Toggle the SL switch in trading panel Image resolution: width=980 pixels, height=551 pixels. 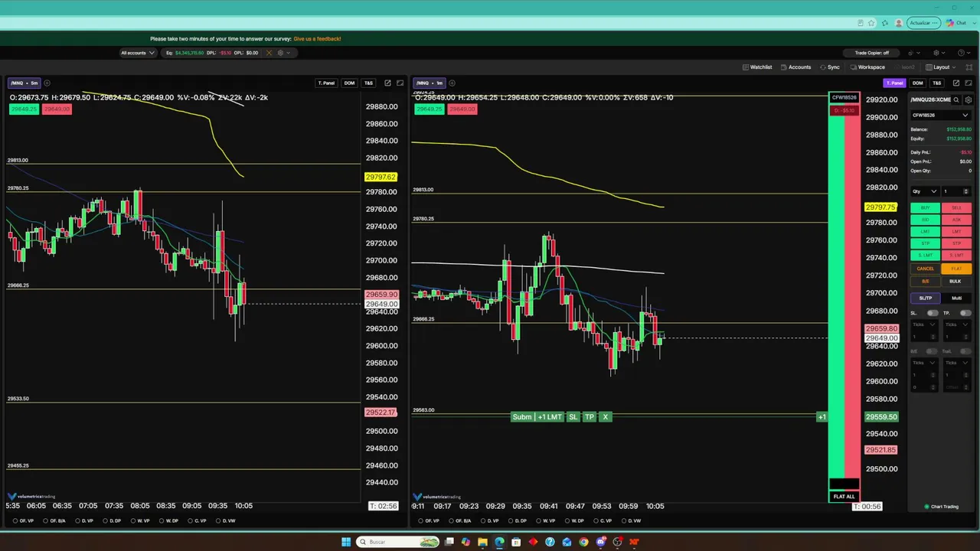pyautogui.click(x=933, y=313)
